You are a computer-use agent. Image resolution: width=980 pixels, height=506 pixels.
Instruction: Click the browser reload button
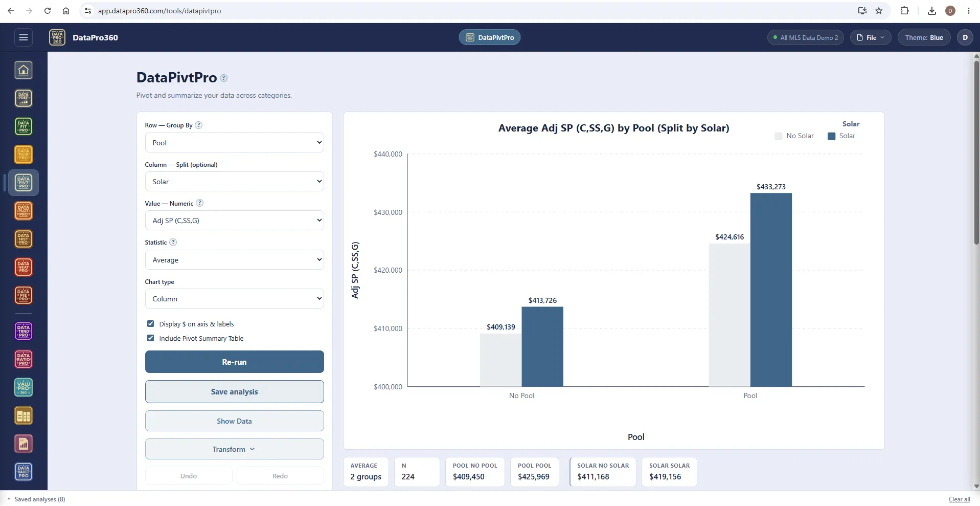pos(48,11)
